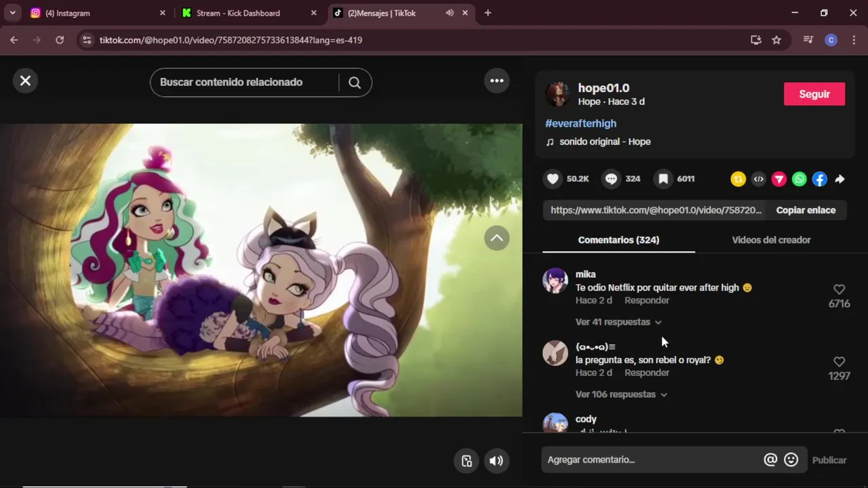Like mika's comment heart
The image size is (868, 488).
point(839,289)
